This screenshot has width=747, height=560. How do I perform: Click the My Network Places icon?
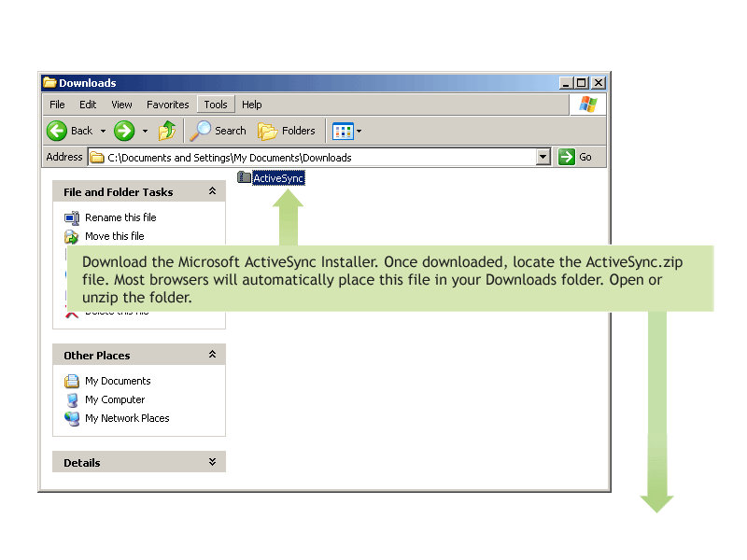click(72, 418)
